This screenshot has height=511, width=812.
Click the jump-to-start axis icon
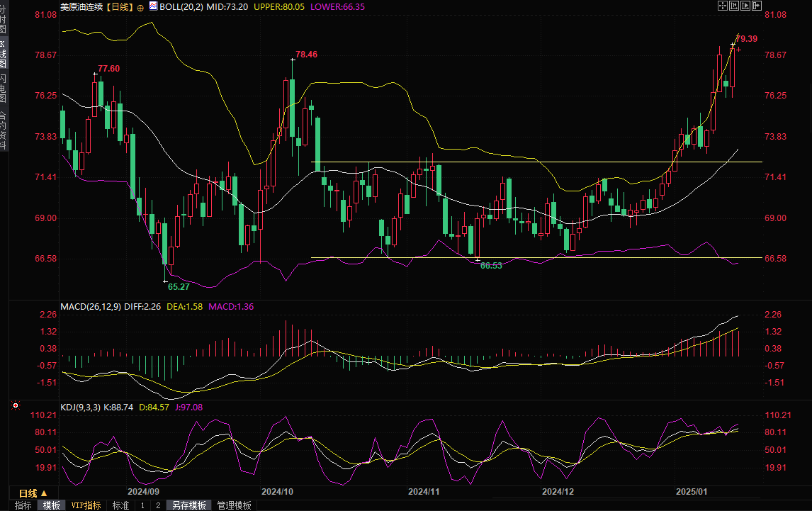pyautogui.click(x=734, y=6)
